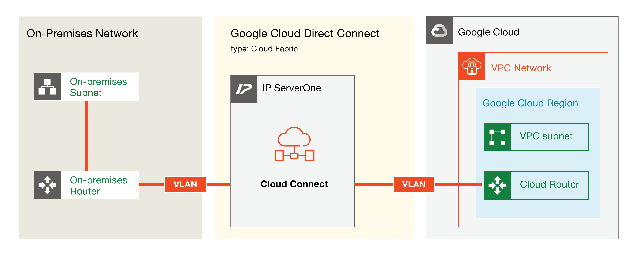Select the 'Google Cloud Direct Connect' heading
644x263 pixels.
(305, 34)
